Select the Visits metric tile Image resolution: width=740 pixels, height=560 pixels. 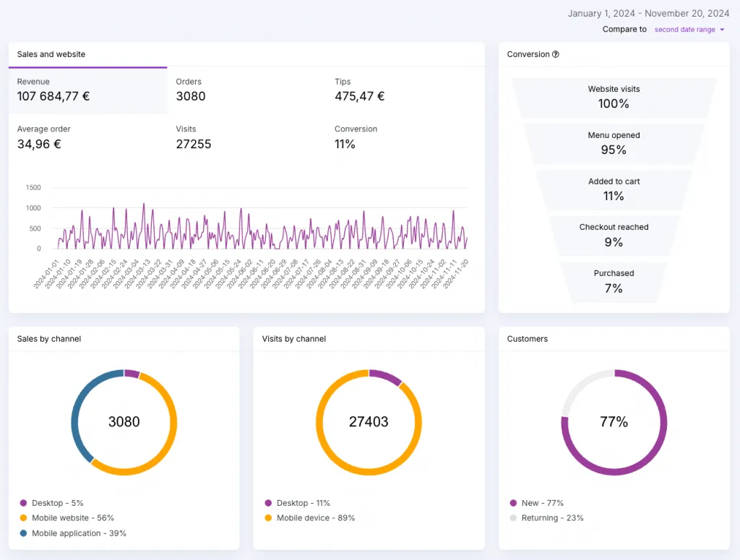coord(246,138)
